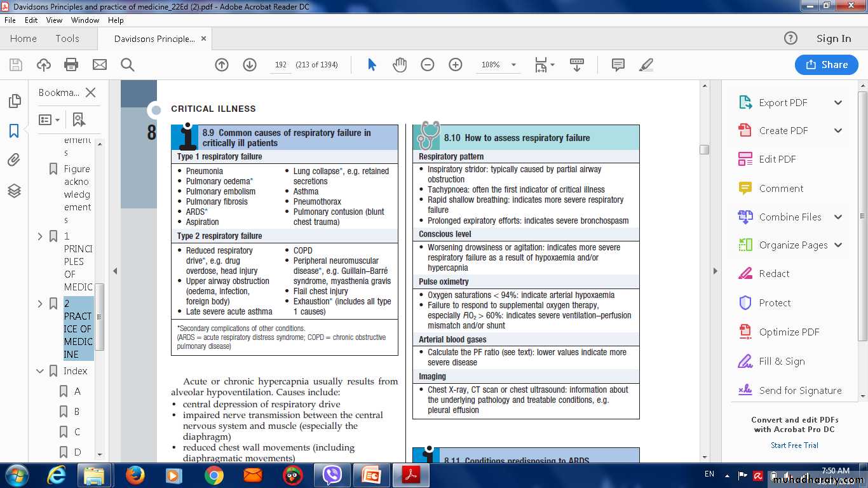Click the page number input field
Screen dimensions: 868x488
(x=281, y=65)
